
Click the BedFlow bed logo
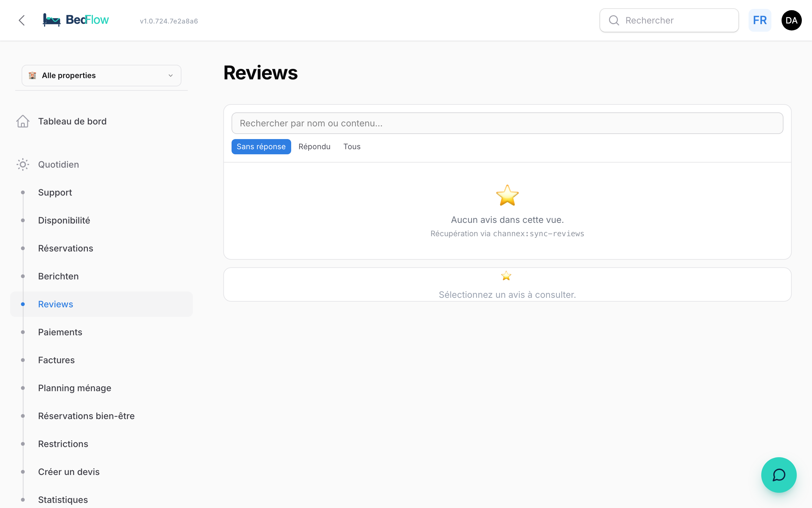coord(52,20)
